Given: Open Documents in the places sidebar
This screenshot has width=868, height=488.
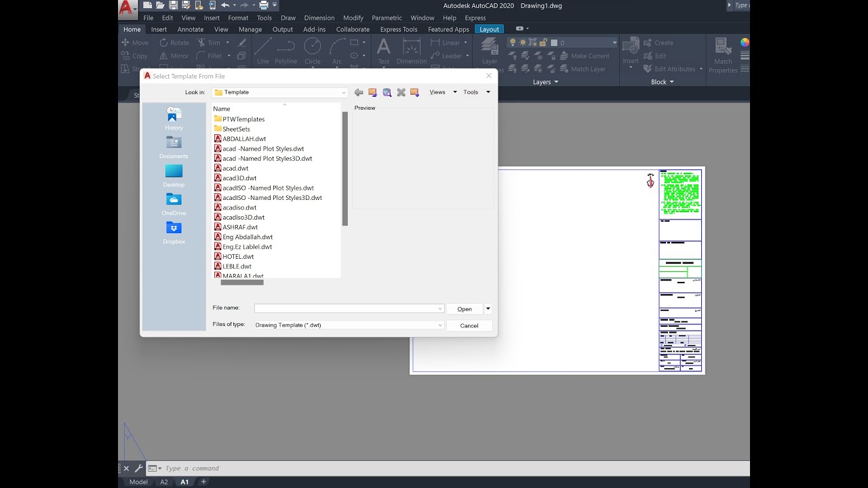Looking at the screenshot, I should [x=174, y=147].
